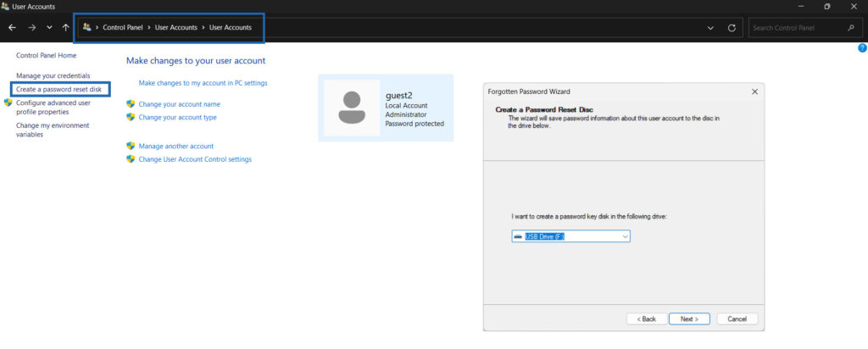Click the refresh icon in address bar
The image size is (868, 349).
coord(732,28)
